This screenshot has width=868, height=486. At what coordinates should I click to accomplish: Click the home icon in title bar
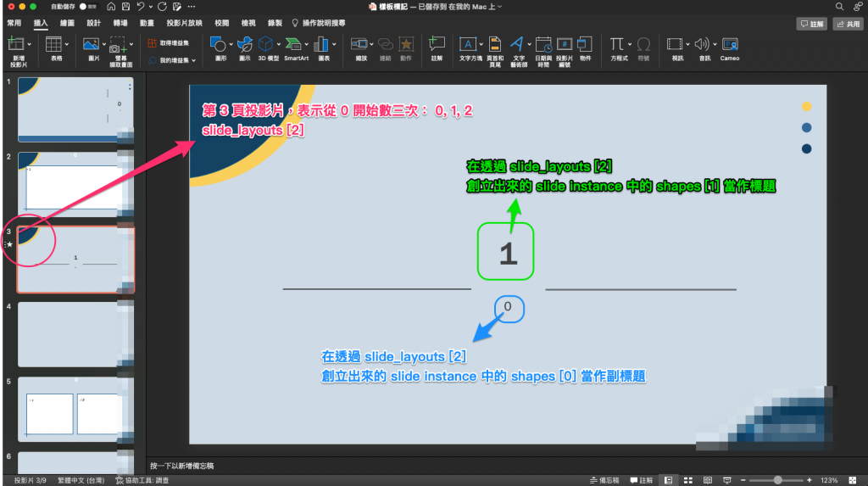[x=111, y=7]
